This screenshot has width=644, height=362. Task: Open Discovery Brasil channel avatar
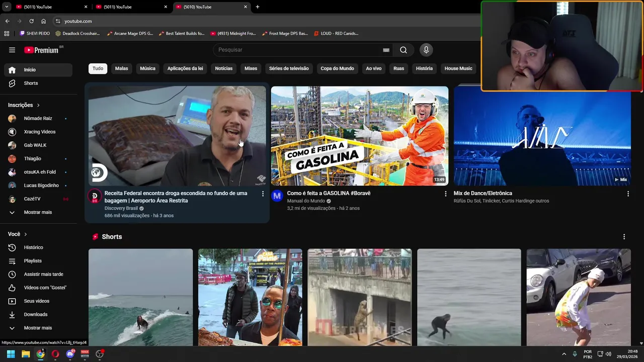95,196
